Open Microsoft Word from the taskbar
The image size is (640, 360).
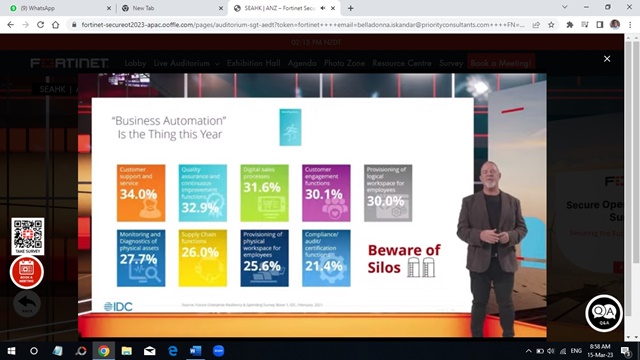[196, 351]
